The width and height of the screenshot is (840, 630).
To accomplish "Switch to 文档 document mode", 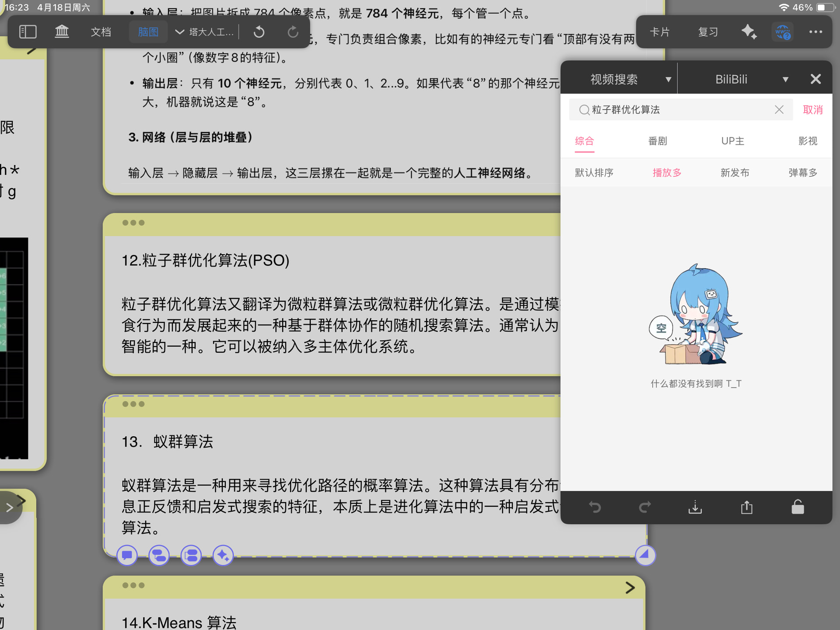I will tap(101, 31).
